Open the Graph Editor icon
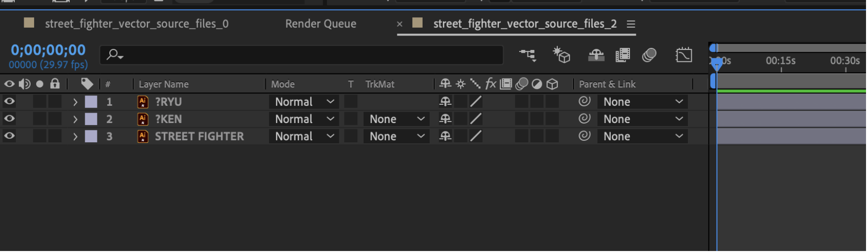The image size is (868, 252). click(684, 55)
